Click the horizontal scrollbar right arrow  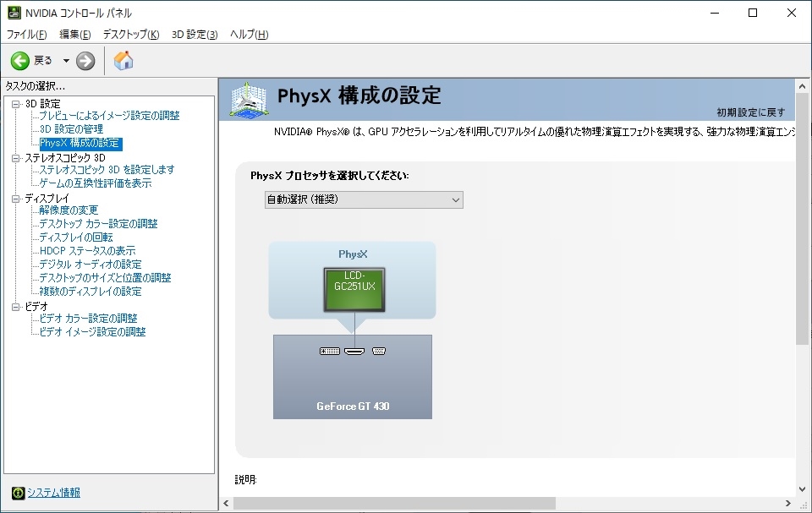tap(788, 503)
